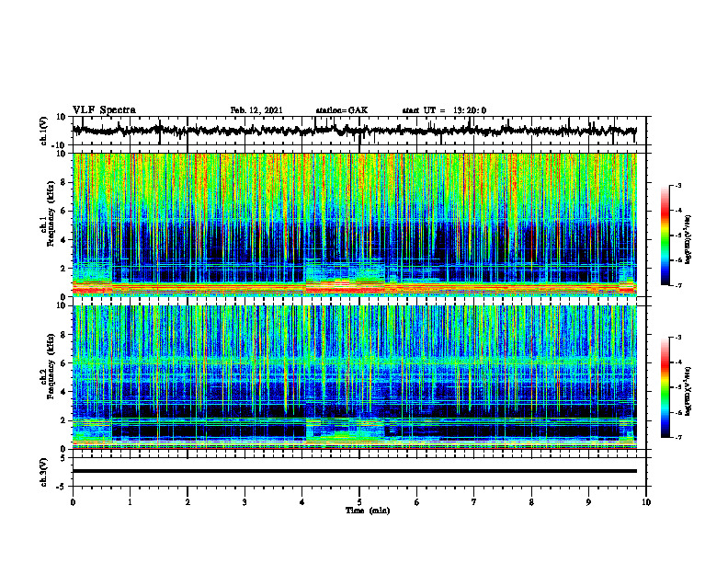Click inside the ch.1 spectrogram panel
This screenshot has width=728, height=563.
coord(354,224)
